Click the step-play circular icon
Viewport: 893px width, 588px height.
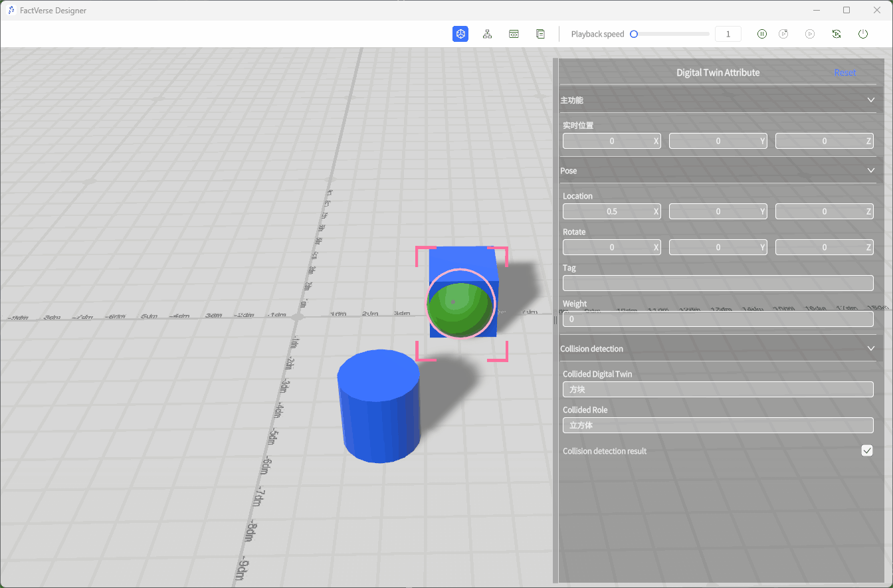(x=783, y=34)
